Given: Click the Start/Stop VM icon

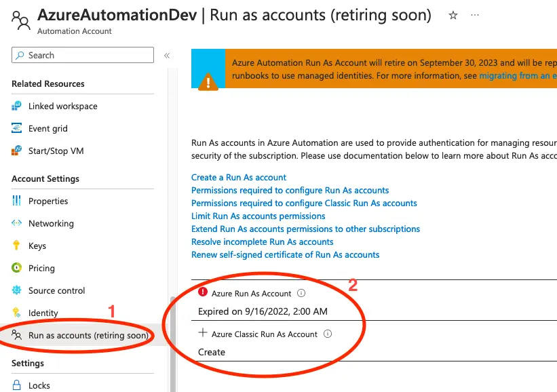Looking at the screenshot, I should pyautogui.click(x=17, y=151).
